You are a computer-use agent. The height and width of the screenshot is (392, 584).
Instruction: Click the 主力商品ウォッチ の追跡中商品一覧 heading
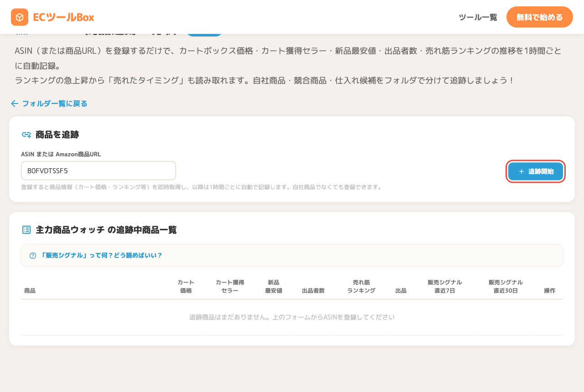coord(106,230)
